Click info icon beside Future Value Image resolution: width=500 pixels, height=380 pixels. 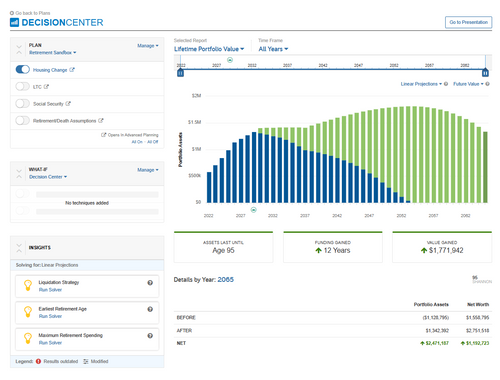pyautogui.click(x=487, y=84)
